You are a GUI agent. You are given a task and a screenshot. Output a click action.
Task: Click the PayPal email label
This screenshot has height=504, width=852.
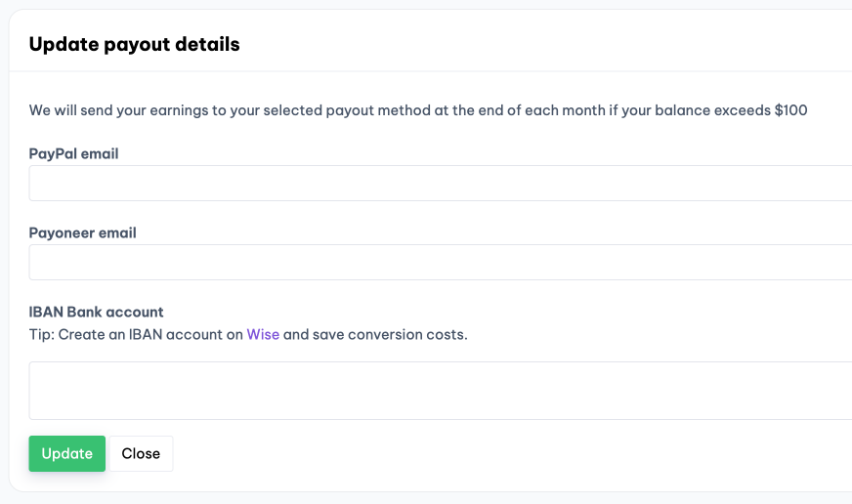pyautogui.click(x=74, y=153)
